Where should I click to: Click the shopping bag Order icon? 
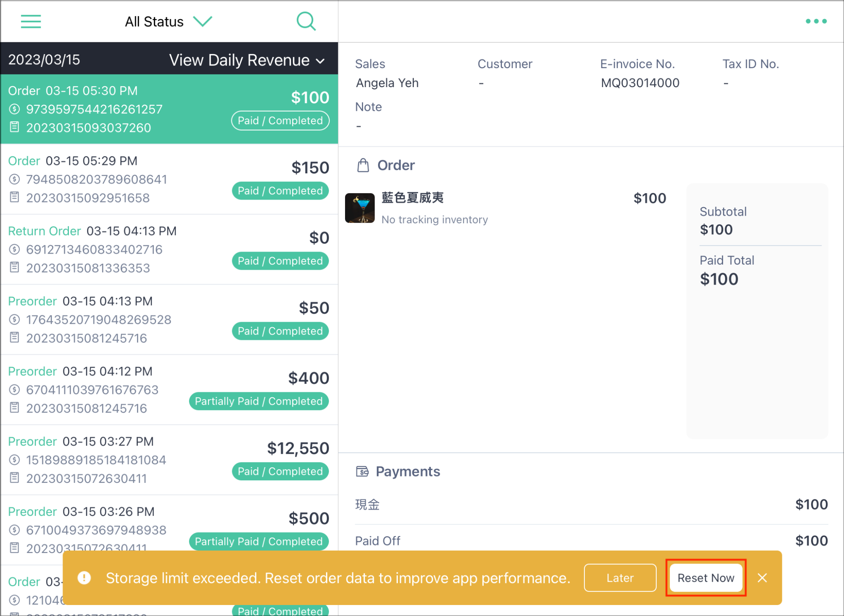(363, 165)
